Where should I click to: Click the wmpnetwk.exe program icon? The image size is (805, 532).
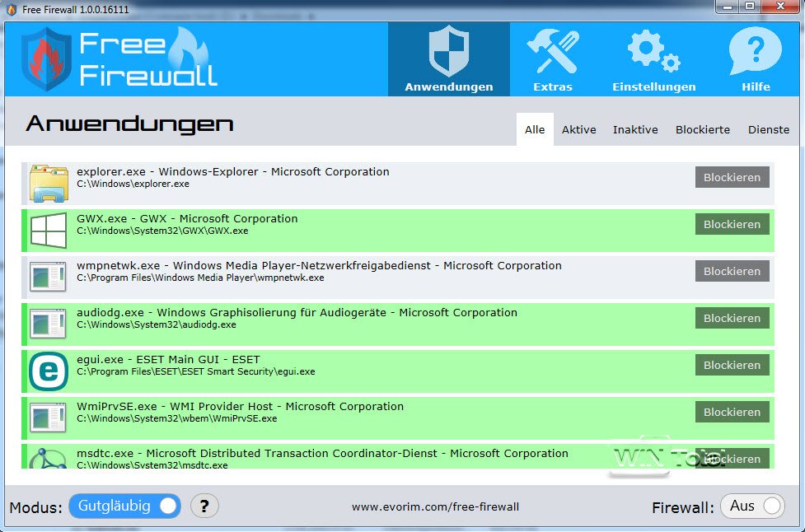tap(48, 277)
